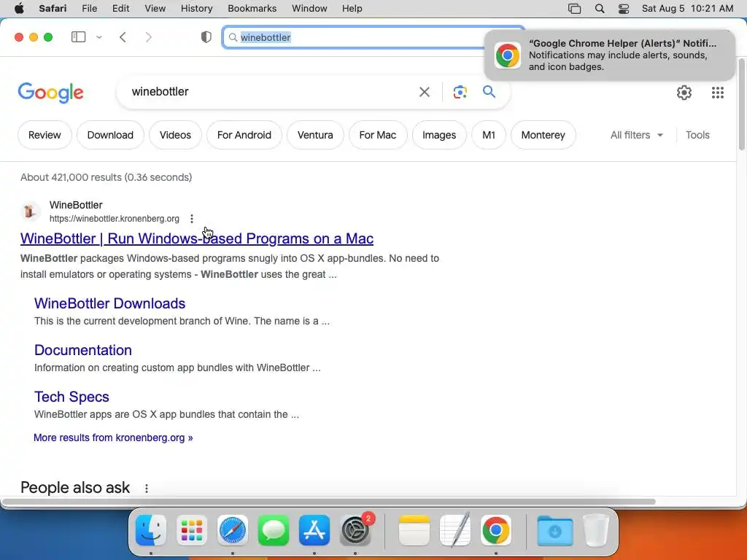Open the Tech Specs link
The width and height of the screenshot is (747, 560).
71,397
